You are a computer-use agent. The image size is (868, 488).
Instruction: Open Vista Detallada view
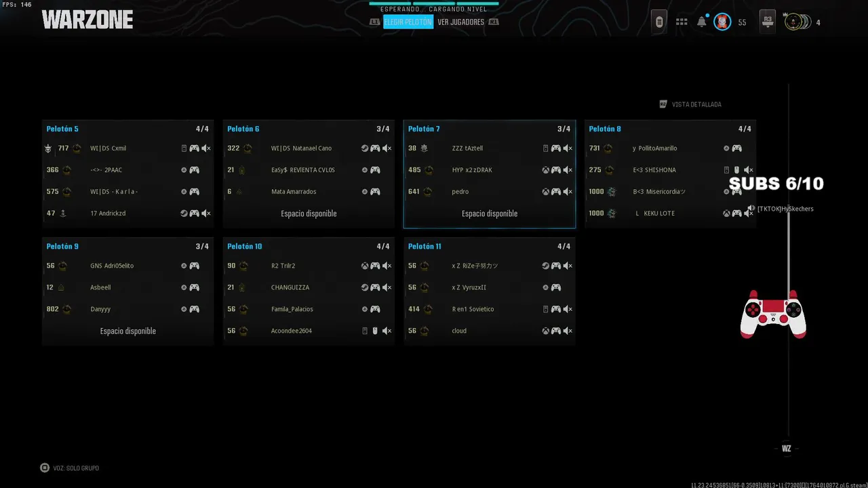point(696,104)
